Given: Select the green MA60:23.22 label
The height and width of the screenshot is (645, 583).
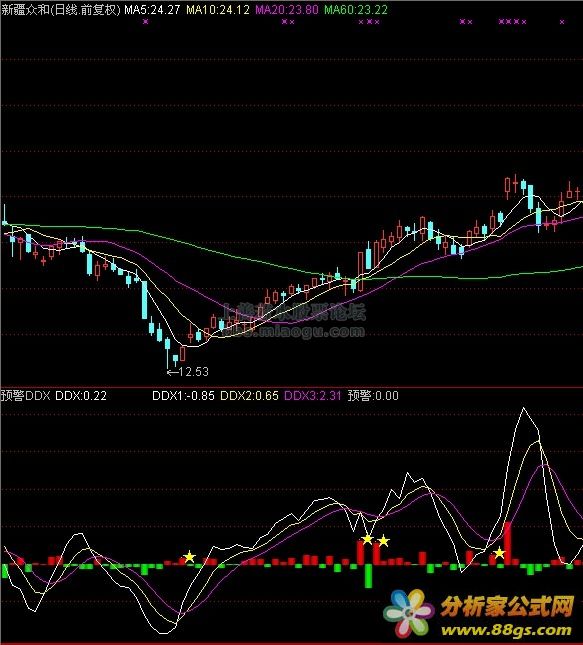Looking at the screenshot, I should point(356,9).
